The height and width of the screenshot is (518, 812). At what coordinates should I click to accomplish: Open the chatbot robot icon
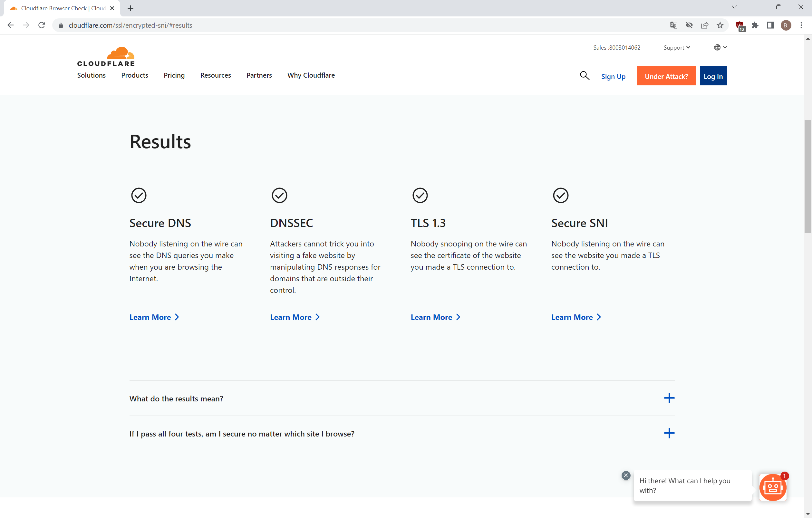pos(773,487)
